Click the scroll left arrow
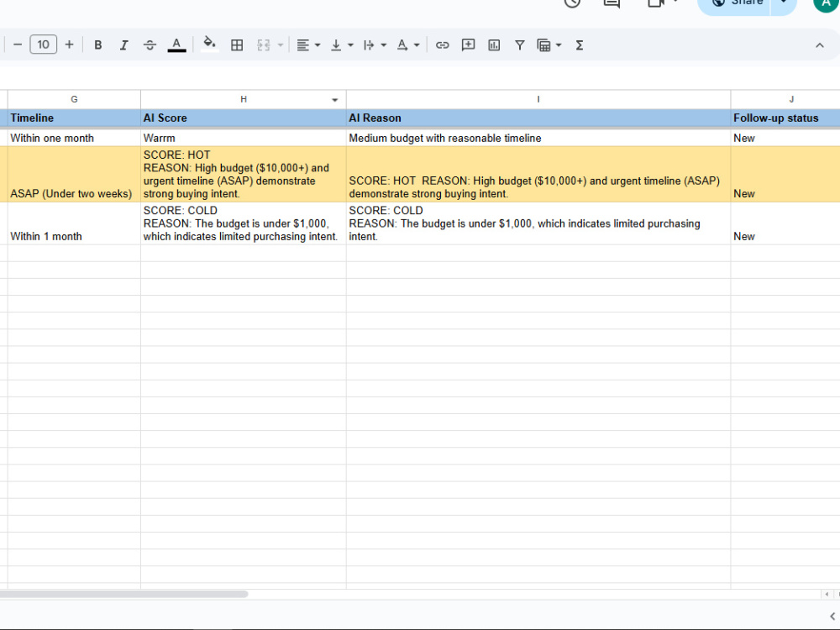 pyautogui.click(x=827, y=594)
